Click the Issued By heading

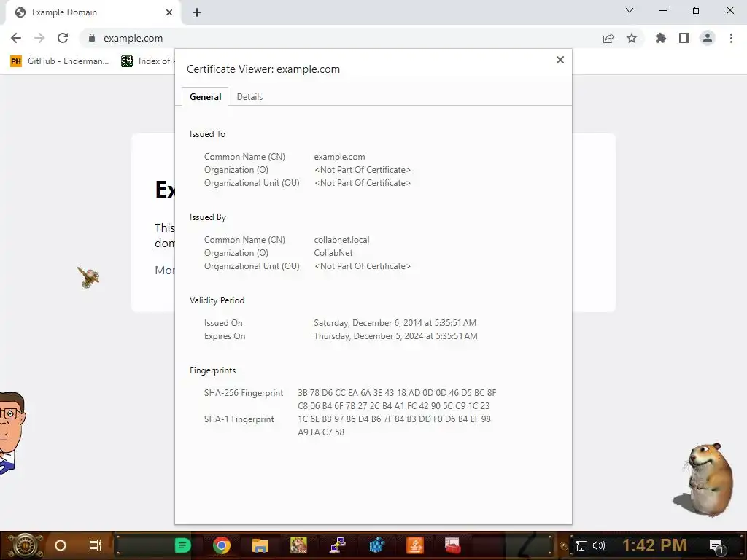[208, 217]
